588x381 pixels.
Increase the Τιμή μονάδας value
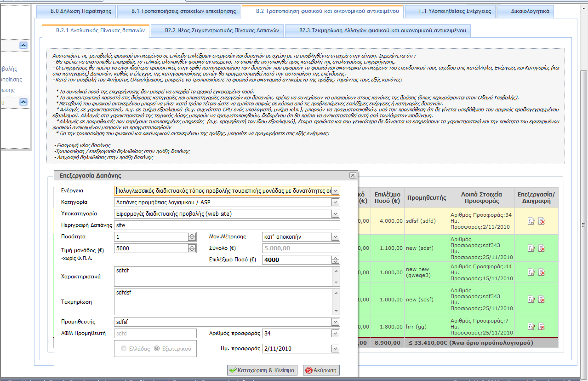pos(193,246)
